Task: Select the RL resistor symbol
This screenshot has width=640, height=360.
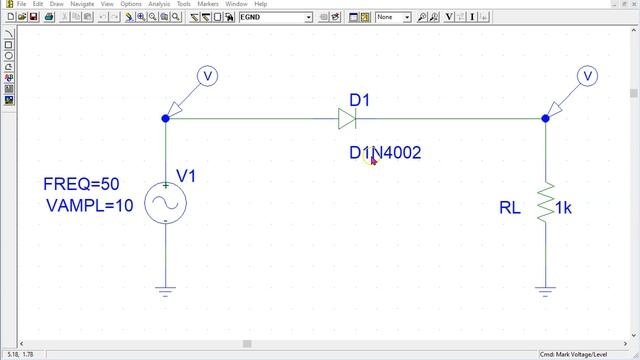Action: click(x=546, y=203)
